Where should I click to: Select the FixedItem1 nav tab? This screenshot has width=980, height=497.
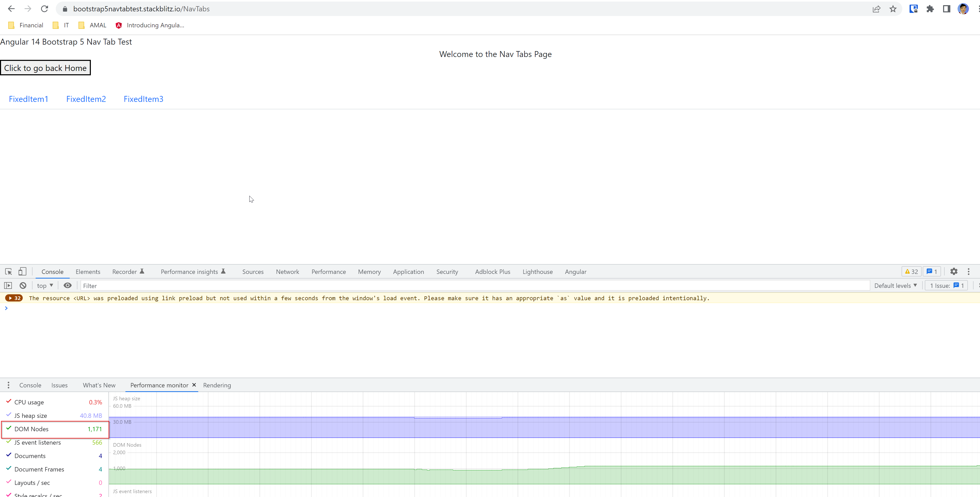click(29, 99)
